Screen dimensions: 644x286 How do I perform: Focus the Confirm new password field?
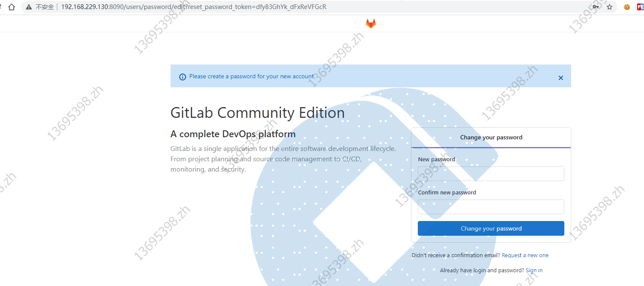coord(491,207)
